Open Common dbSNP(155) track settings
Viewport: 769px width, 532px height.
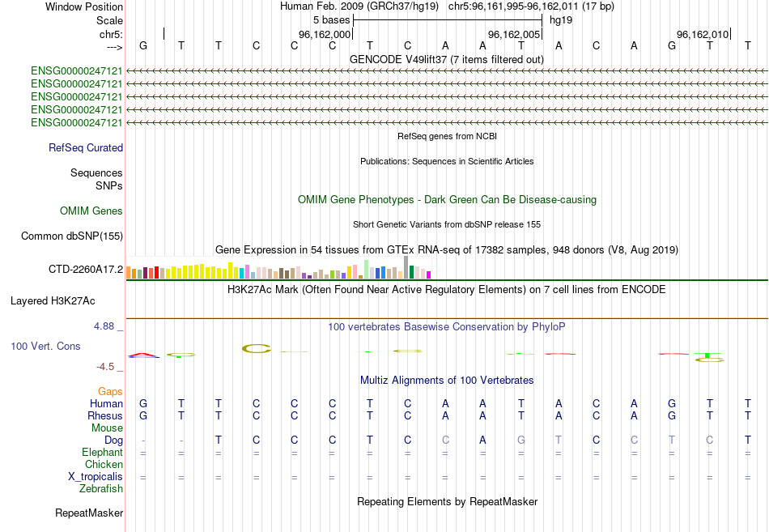click(72, 236)
